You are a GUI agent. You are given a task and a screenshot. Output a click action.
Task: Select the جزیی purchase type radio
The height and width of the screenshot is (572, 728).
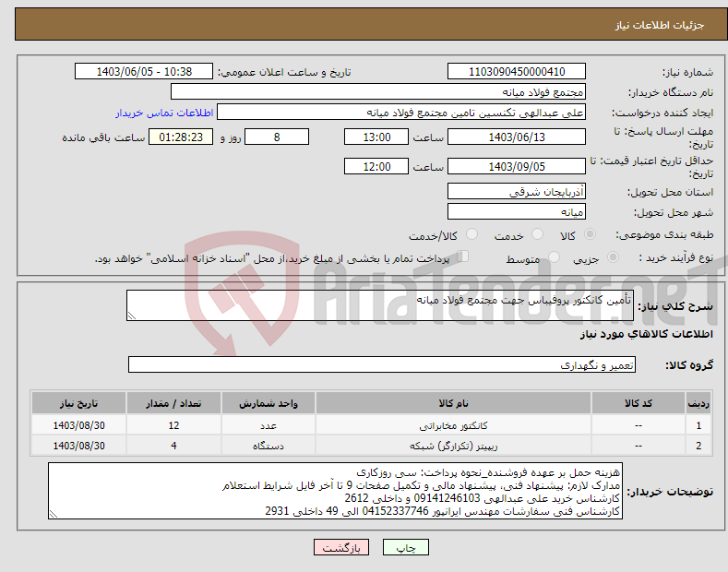[x=613, y=256]
